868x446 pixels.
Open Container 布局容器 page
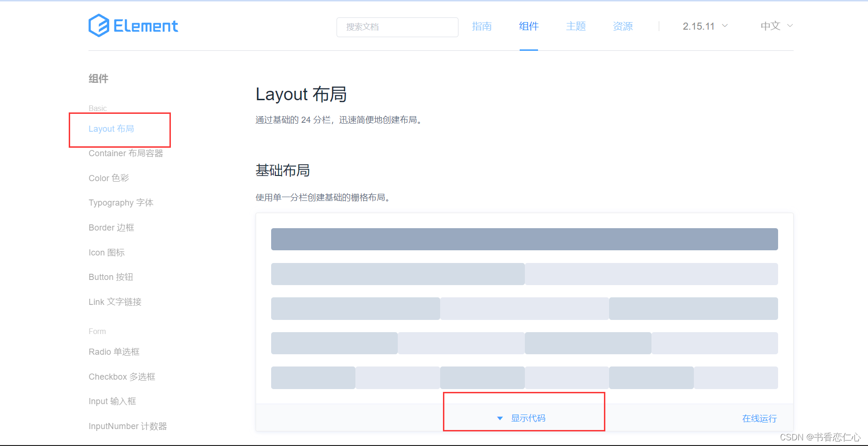(x=126, y=153)
